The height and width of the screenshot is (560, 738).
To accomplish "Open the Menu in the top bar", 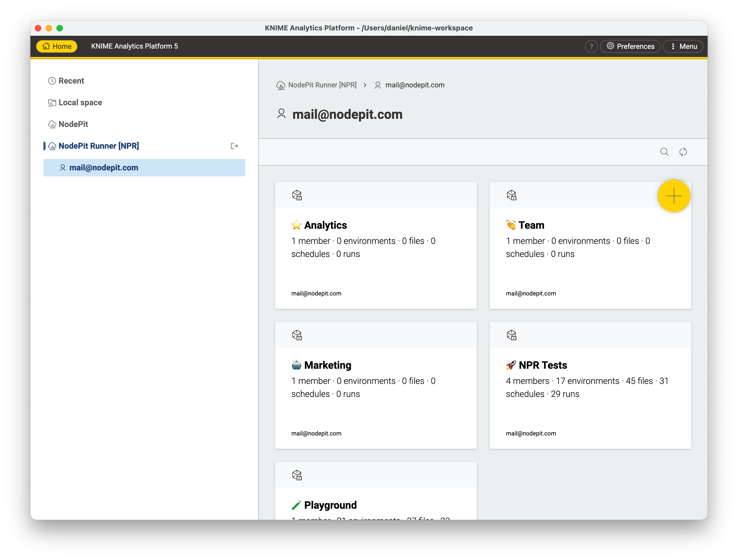I will point(683,46).
